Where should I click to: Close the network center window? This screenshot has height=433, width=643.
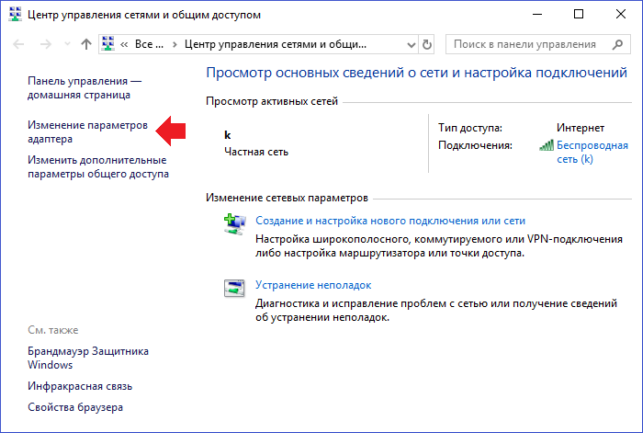click(x=620, y=14)
